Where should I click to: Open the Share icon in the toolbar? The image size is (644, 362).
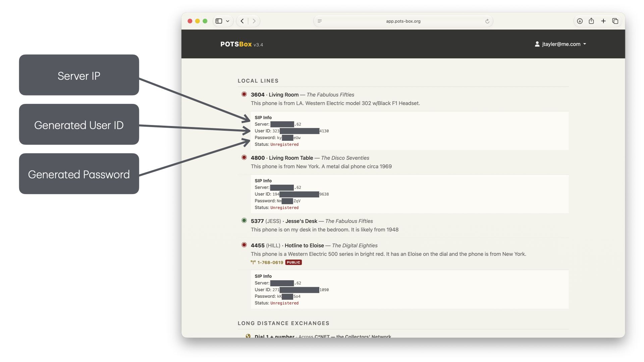591,21
